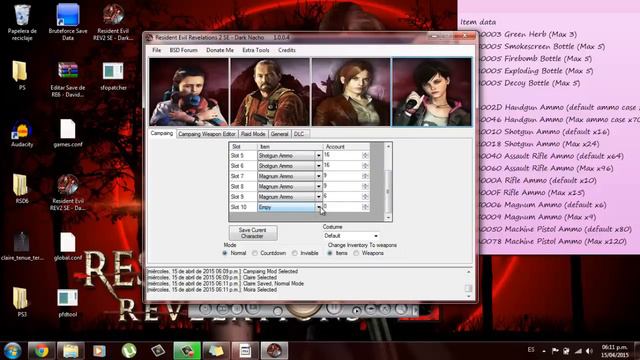Select the Audacity desktop shortcut
The height and width of the screenshot is (360, 640).
pyautogui.click(x=22, y=133)
